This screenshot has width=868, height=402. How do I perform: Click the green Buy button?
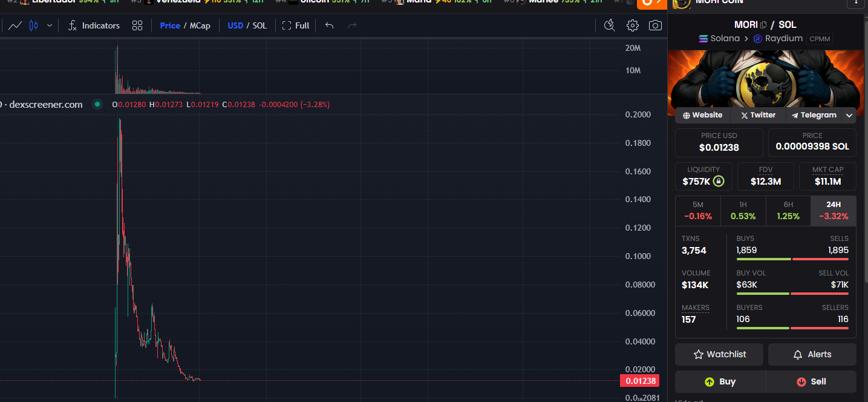pos(720,381)
